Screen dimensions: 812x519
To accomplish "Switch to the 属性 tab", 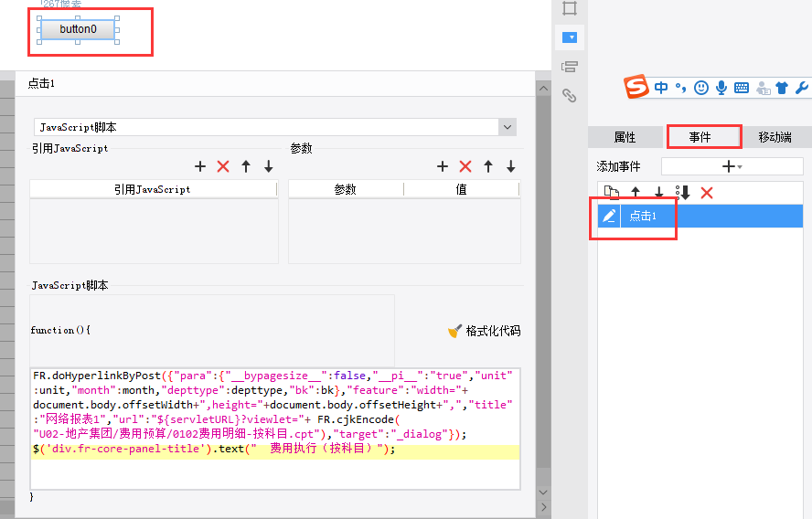I will [625, 138].
